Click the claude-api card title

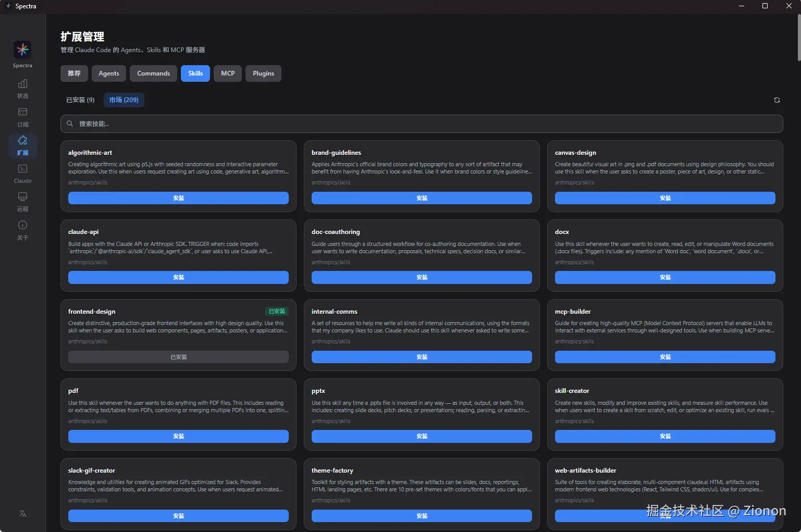83,232
